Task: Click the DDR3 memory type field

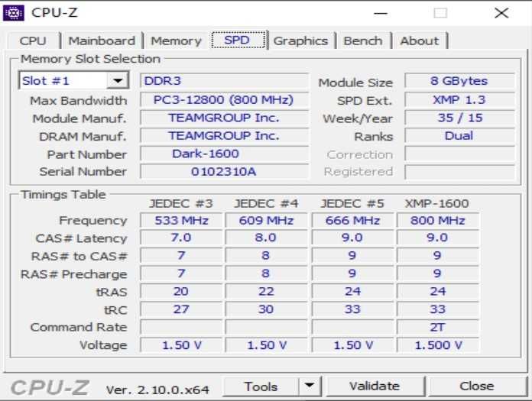Action: tap(224, 81)
